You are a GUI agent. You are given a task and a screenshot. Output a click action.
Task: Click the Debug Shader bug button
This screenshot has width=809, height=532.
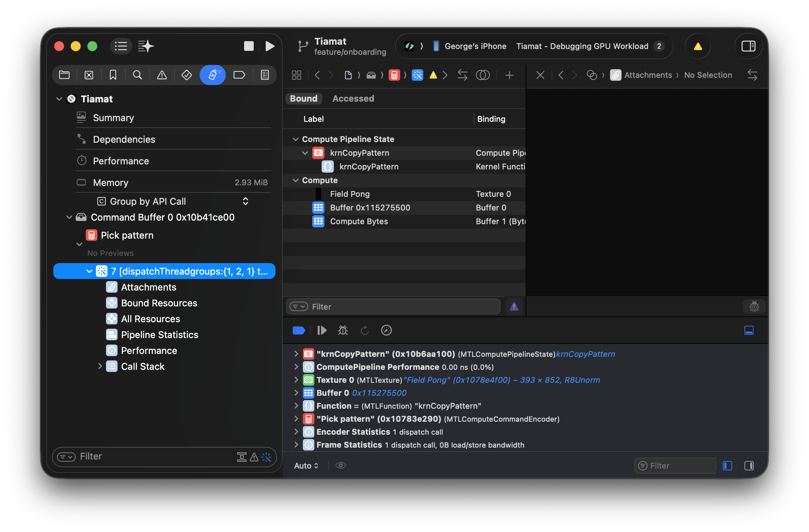[342, 330]
